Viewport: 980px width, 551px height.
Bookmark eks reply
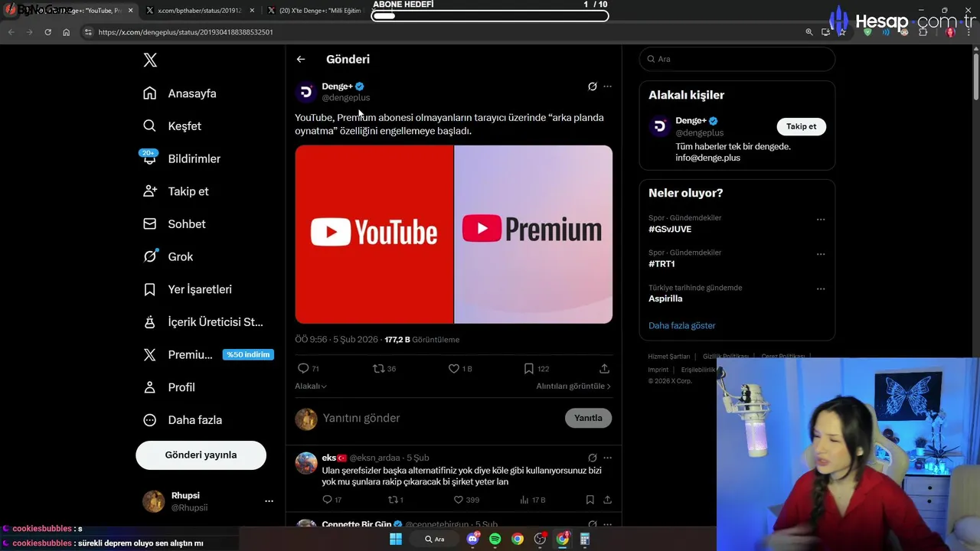point(590,500)
